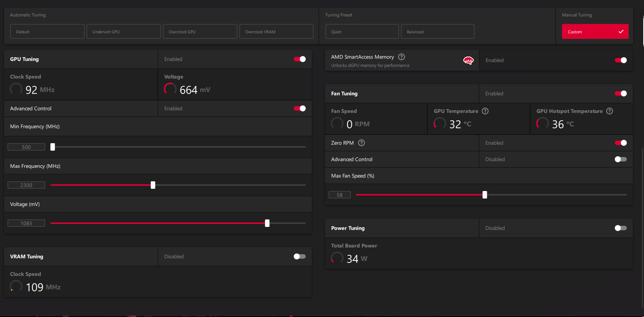Viewport: 644px width, 317px height.
Task: Click the Total Board Power gauge
Action: pos(337,258)
